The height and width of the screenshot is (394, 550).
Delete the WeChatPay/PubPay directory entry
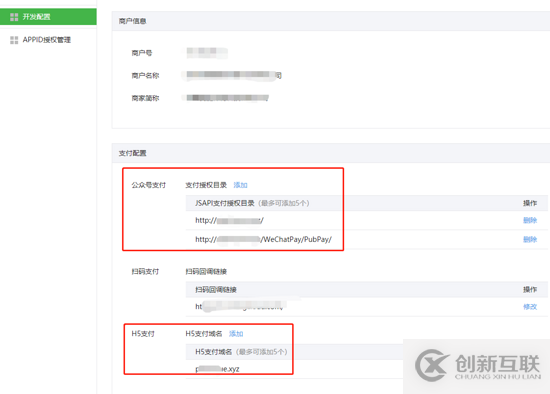click(530, 239)
